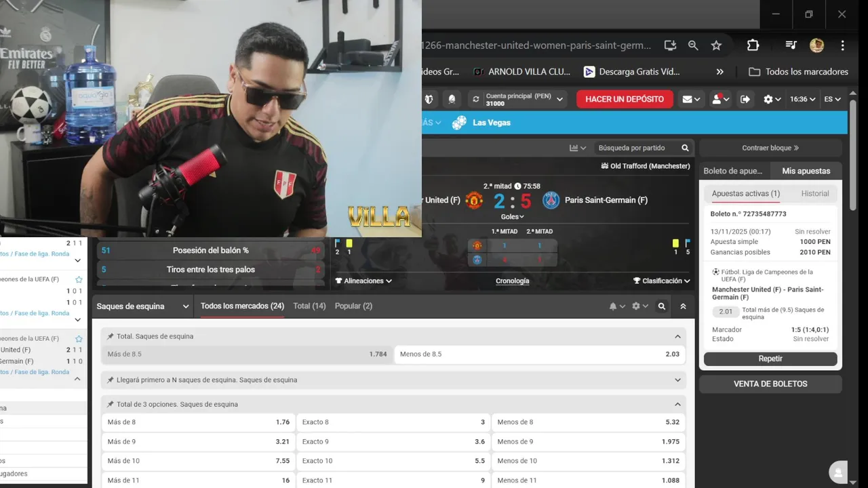Open the ES language dropdown
Screen dimensions: 868x488
click(832, 99)
